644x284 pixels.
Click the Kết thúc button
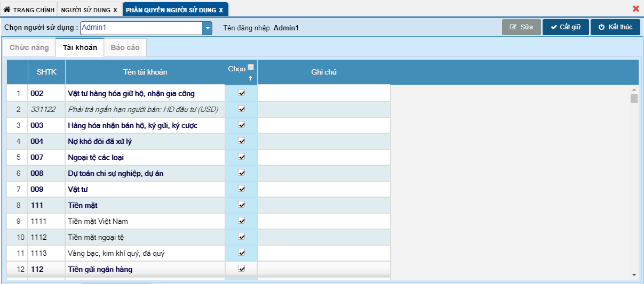click(x=615, y=27)
